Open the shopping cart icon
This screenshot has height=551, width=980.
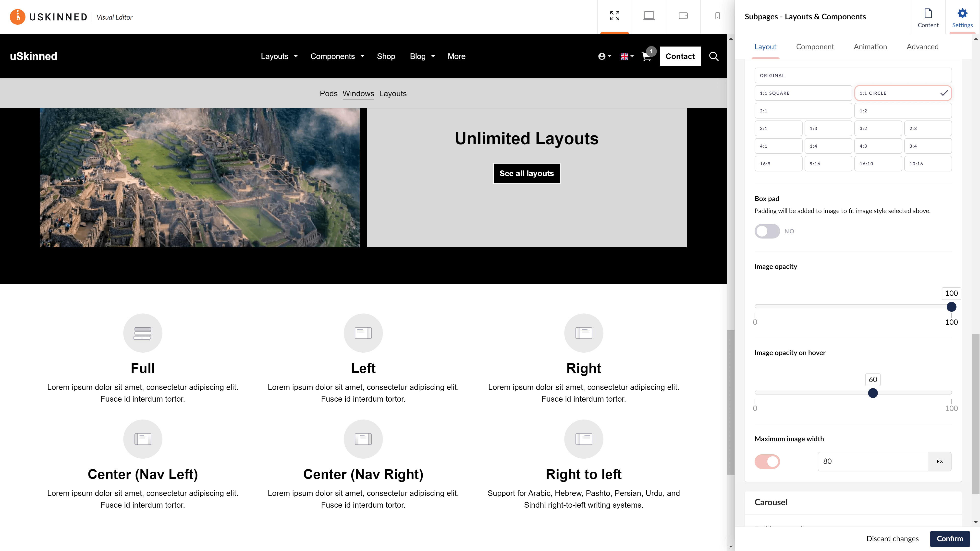(646, 56)
